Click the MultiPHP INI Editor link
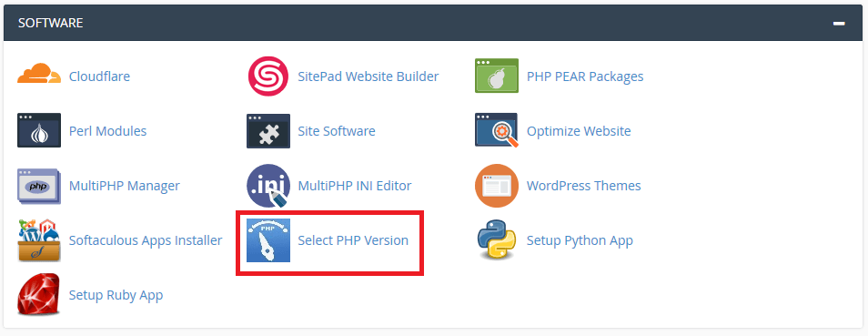The width and height of the screenshot is (868, 336). point(355,186)
